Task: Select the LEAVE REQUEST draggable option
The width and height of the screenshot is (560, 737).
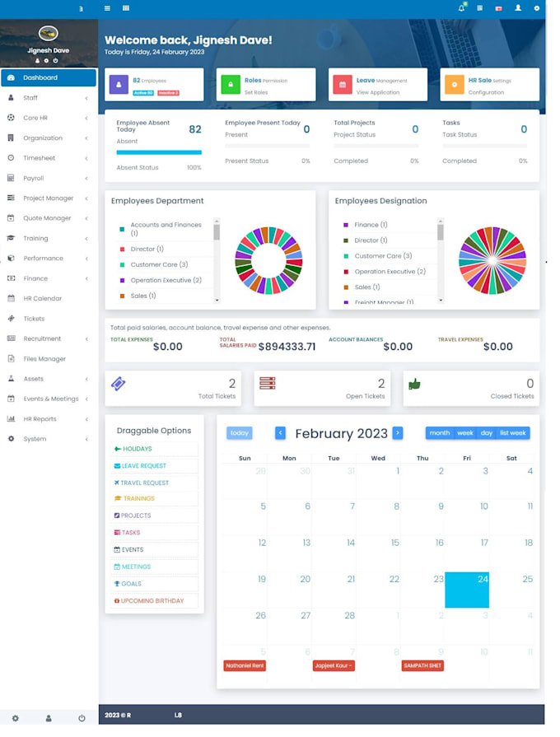Action: (x=154, y=466)
